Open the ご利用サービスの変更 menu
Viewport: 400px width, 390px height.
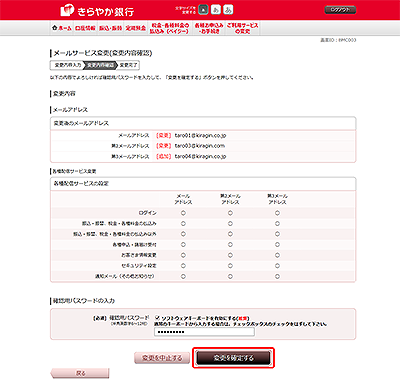(x=243, y=28)
